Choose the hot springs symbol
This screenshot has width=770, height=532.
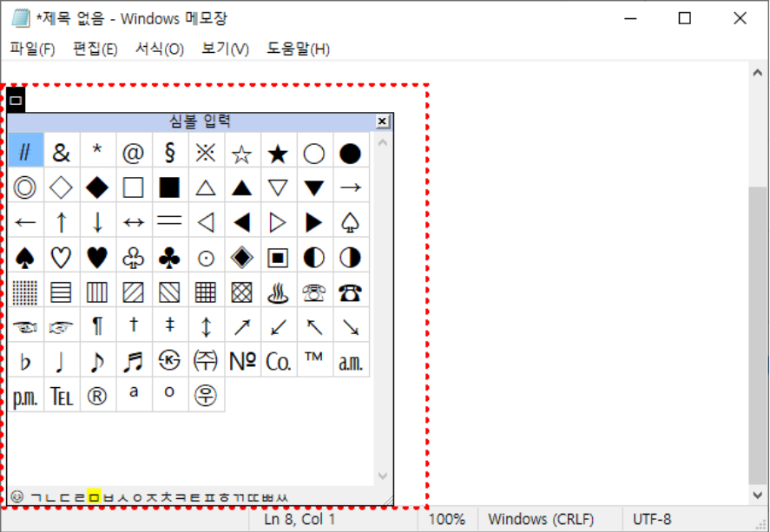(278, 293)
